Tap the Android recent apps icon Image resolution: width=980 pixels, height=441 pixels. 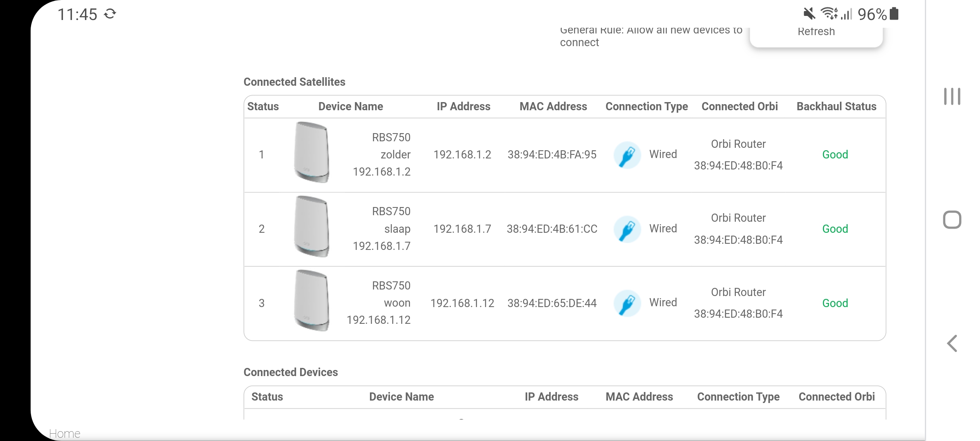pos(952,96)
